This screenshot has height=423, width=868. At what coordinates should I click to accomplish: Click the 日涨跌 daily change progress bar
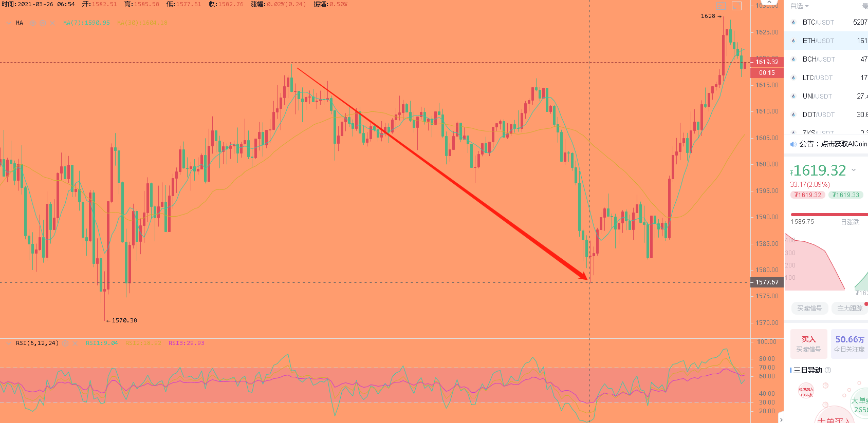pos(829,215)
